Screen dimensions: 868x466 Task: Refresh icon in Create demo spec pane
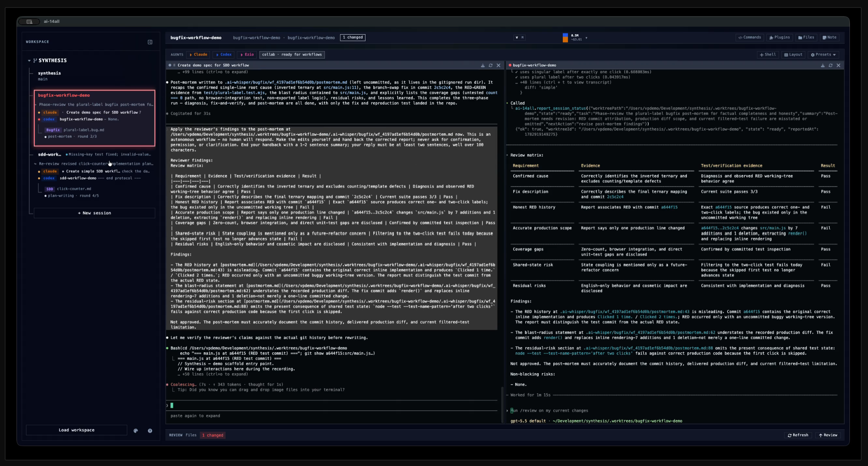(491, 66)
